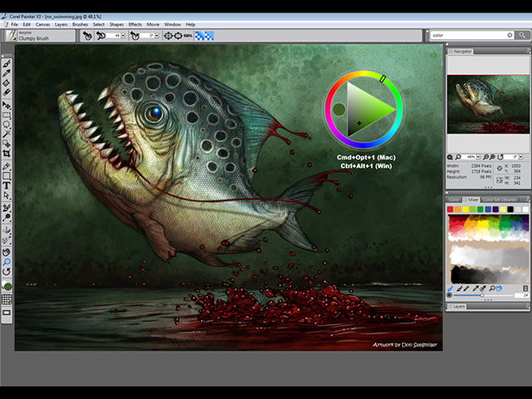Select the Mixer Dirty Brush mode icon

tap(451, 288)
